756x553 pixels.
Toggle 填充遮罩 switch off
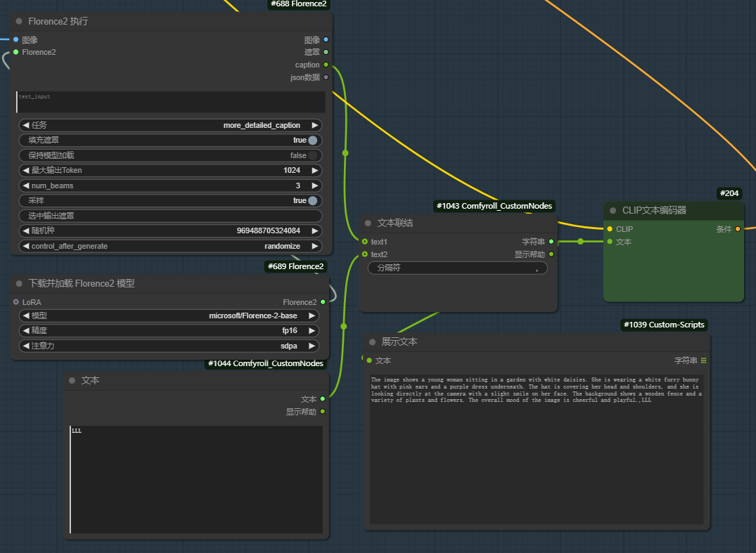pos(312,141)
